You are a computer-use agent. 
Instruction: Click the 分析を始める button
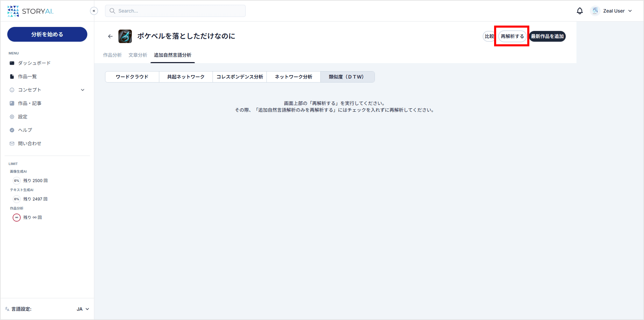tap(47, 34)
